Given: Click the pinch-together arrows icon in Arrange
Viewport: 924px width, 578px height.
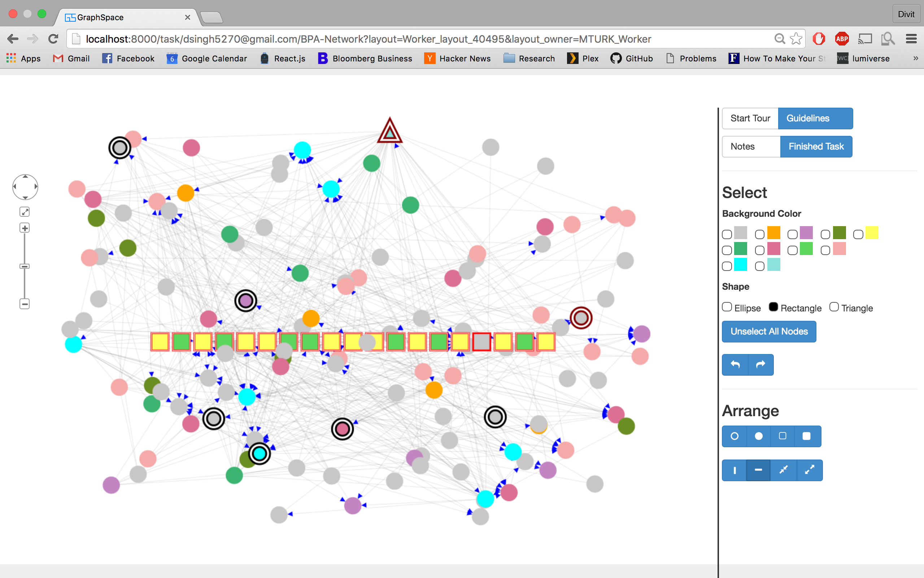Looking at the screenshot, I should pyautogui.click(x=784, y=470).
